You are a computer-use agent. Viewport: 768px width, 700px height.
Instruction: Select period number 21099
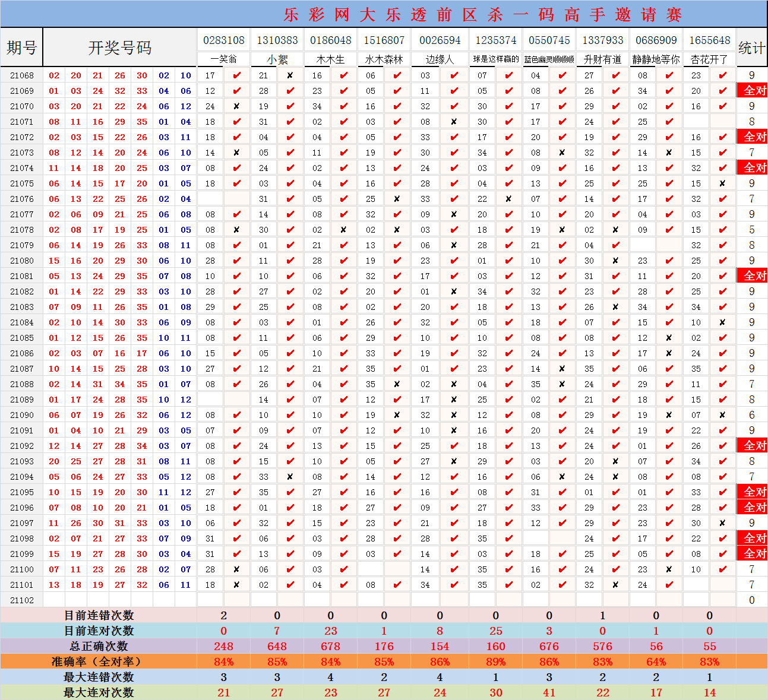(22, 554)
